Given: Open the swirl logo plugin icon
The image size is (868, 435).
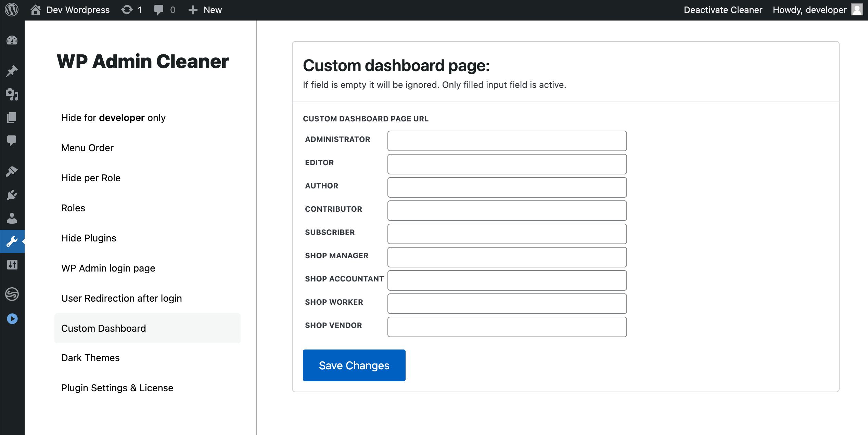Looking at the screenshot, I should tap(12, 294).
